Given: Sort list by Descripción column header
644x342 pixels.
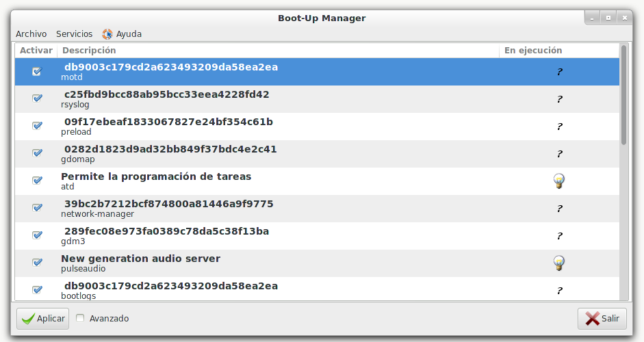Looking at the screenshot, I should coord(278,50).
